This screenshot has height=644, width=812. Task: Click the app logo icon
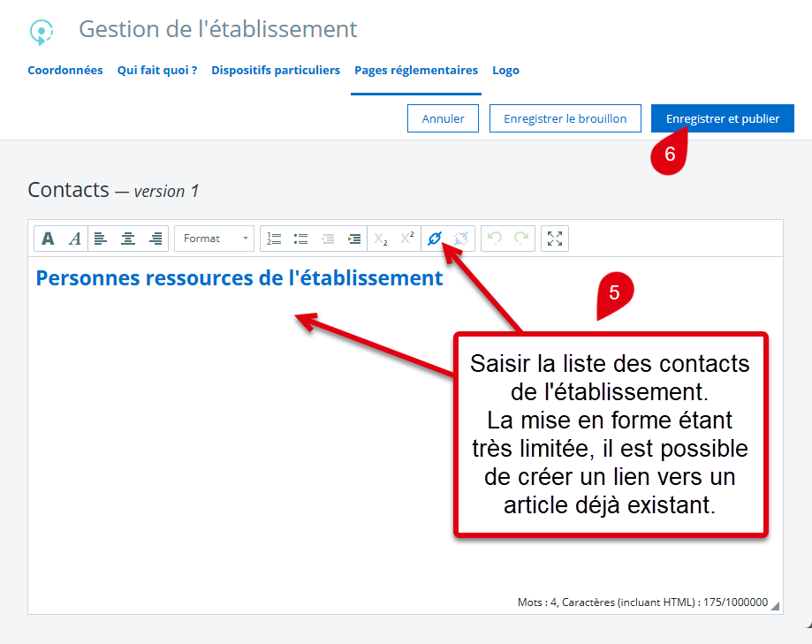pos(41,32)
